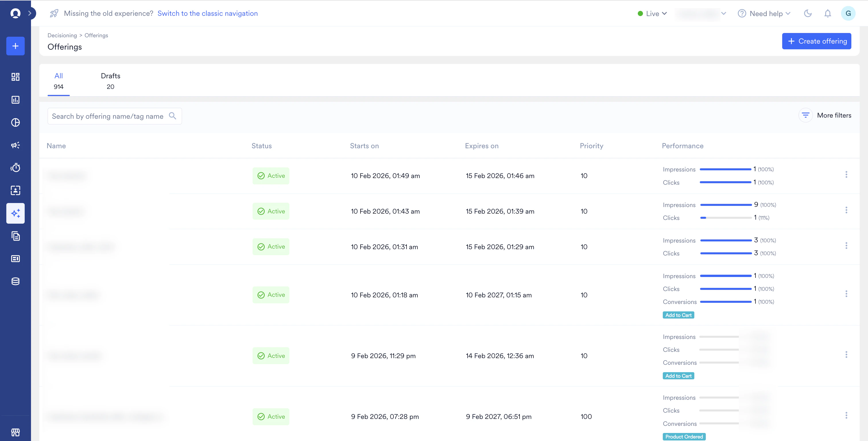
Task: Click the database icon in sidebar
Action: click(x=15, y=281)
